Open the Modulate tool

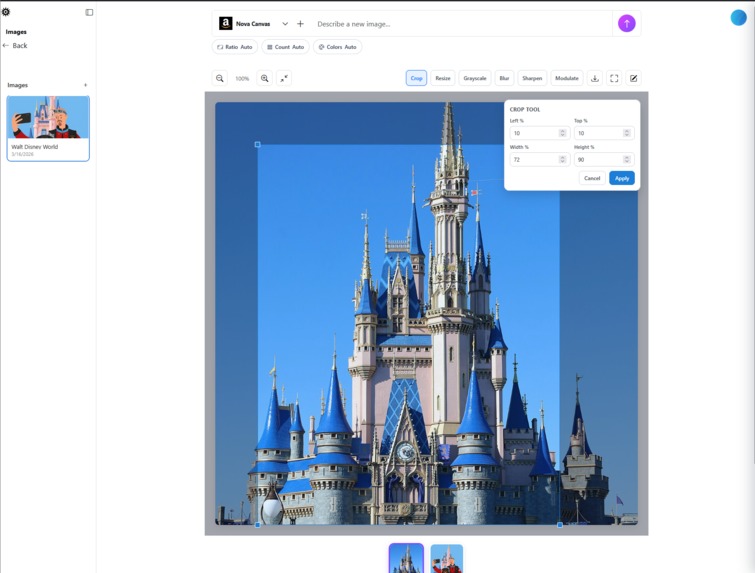[x=567, y=78]
